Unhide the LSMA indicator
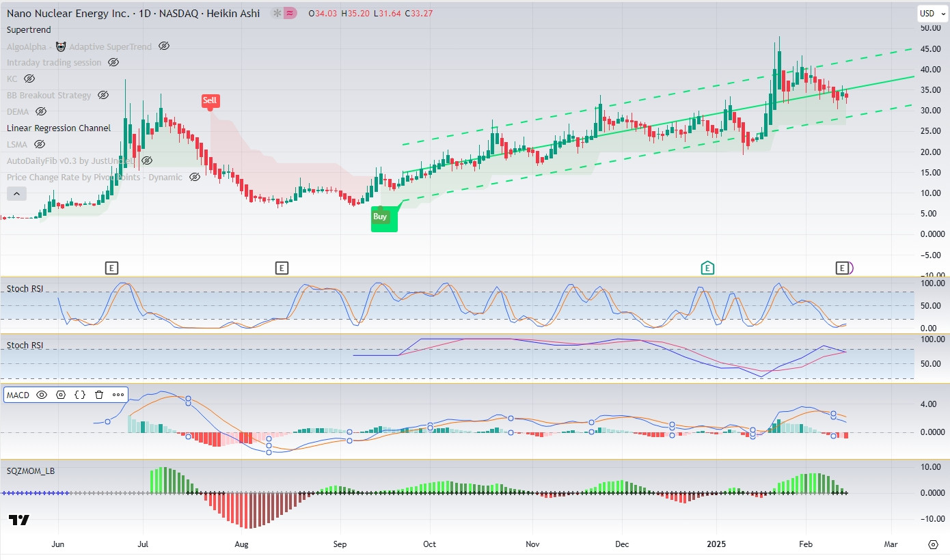Viewport: 950px width, 560px height. (x=40, y=145)
